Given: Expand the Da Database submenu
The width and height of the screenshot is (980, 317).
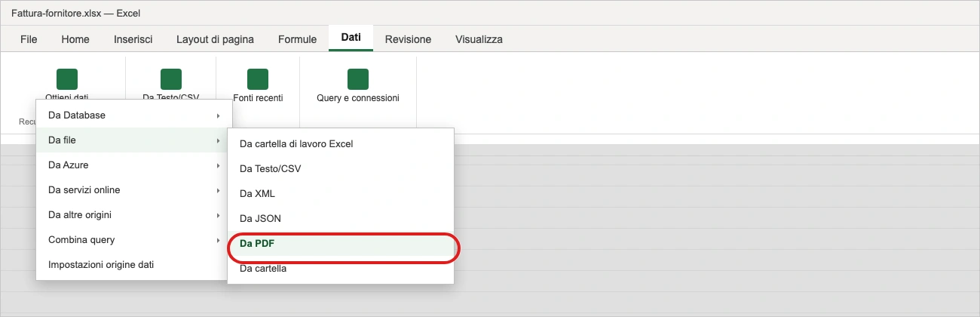Looking at the screenshot, I should (134, 115).
